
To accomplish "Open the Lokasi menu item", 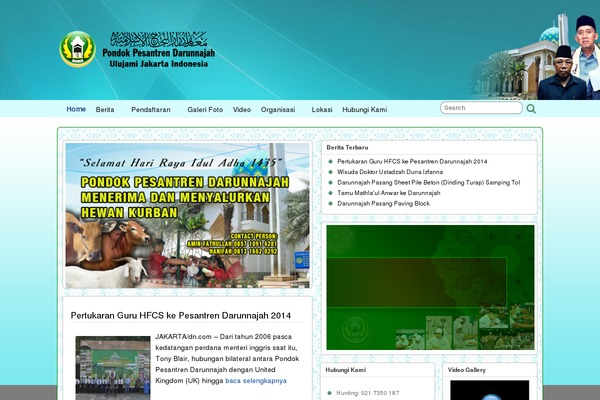I will coord(322,109).
